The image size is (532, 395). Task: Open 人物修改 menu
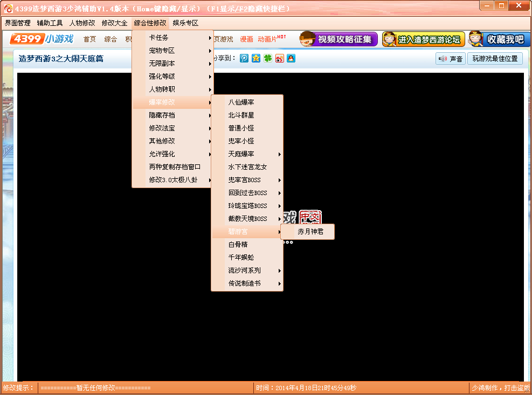82,23
